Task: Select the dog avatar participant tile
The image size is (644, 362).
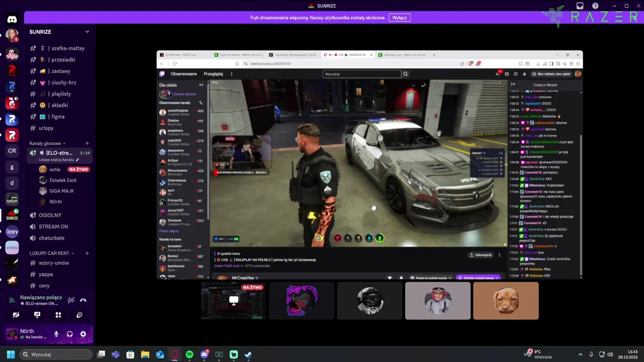Action: [506, 301]
